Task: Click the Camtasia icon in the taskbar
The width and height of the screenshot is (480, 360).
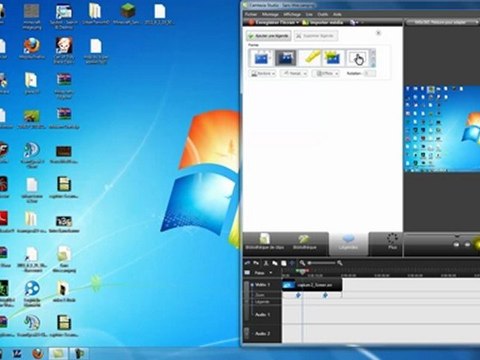Action: (78, 353)
